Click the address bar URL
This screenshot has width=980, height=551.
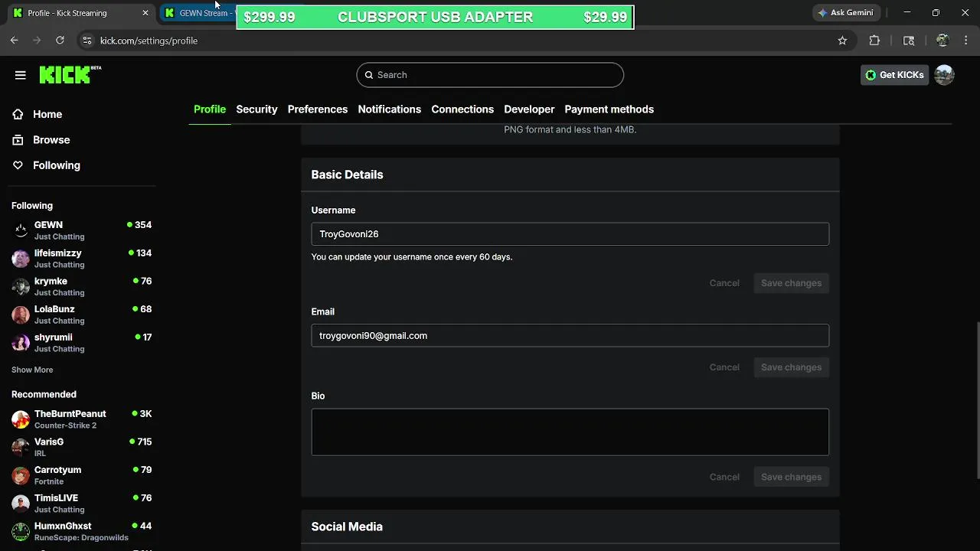(x=149, y=41)
